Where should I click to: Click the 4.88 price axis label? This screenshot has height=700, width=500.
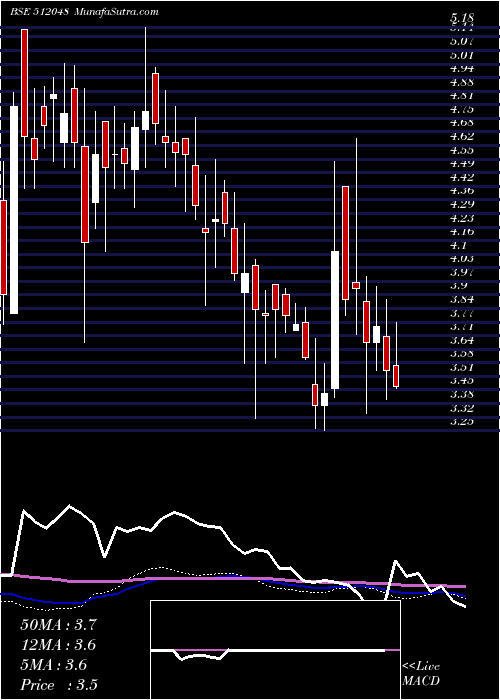462,82
